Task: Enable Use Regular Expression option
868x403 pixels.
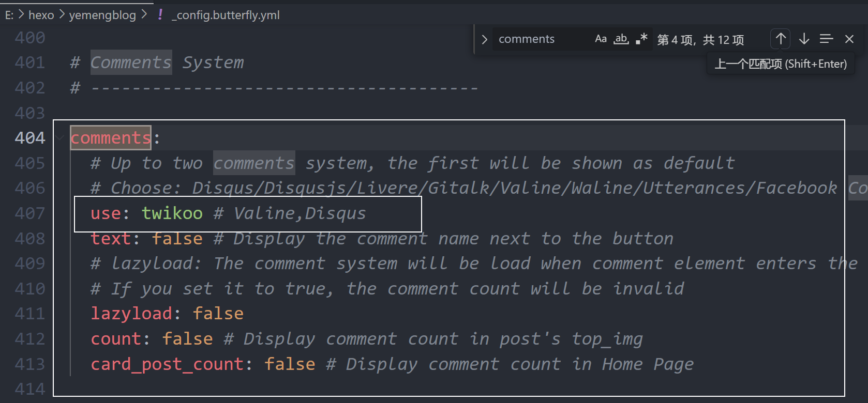Action: pos(641,39)
